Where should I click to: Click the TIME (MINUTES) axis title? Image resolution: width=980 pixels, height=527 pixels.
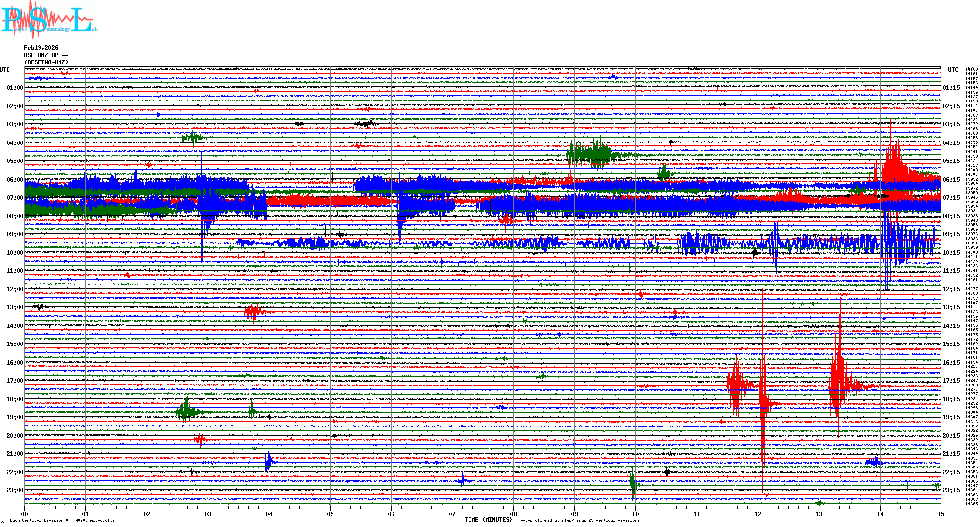(489, 520)
